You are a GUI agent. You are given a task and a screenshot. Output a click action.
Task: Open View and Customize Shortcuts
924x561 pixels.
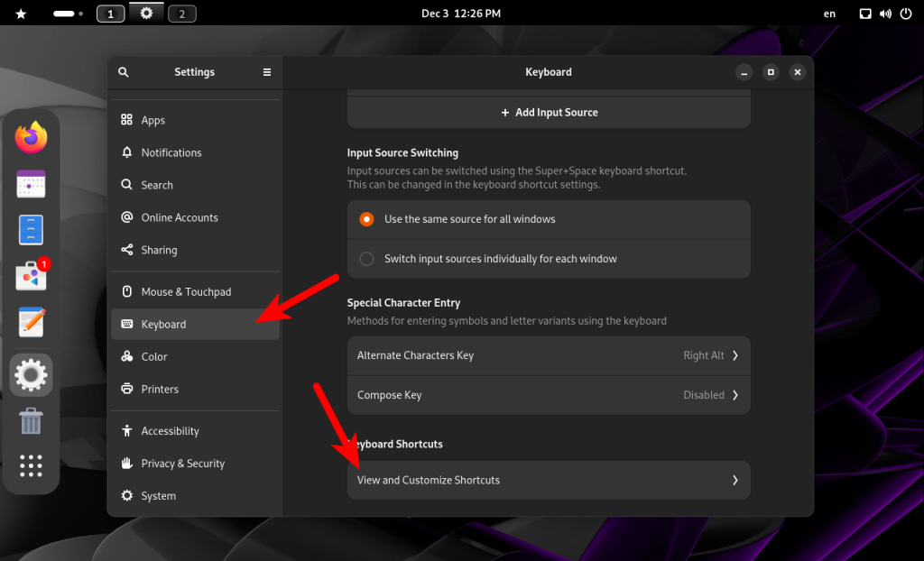549,480
